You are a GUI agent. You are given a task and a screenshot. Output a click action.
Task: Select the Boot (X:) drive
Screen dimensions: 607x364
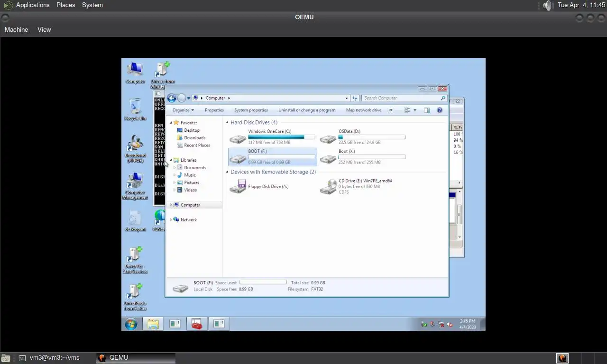363,156
